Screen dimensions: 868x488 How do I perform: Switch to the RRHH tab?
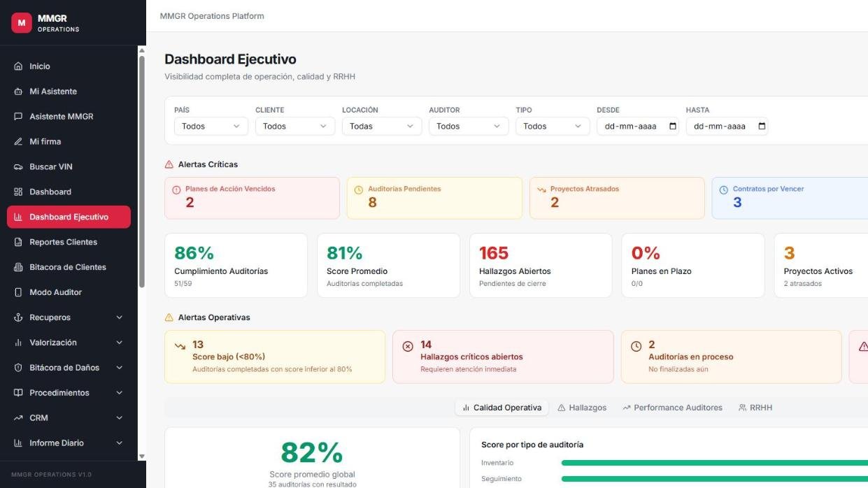[755, 408]
